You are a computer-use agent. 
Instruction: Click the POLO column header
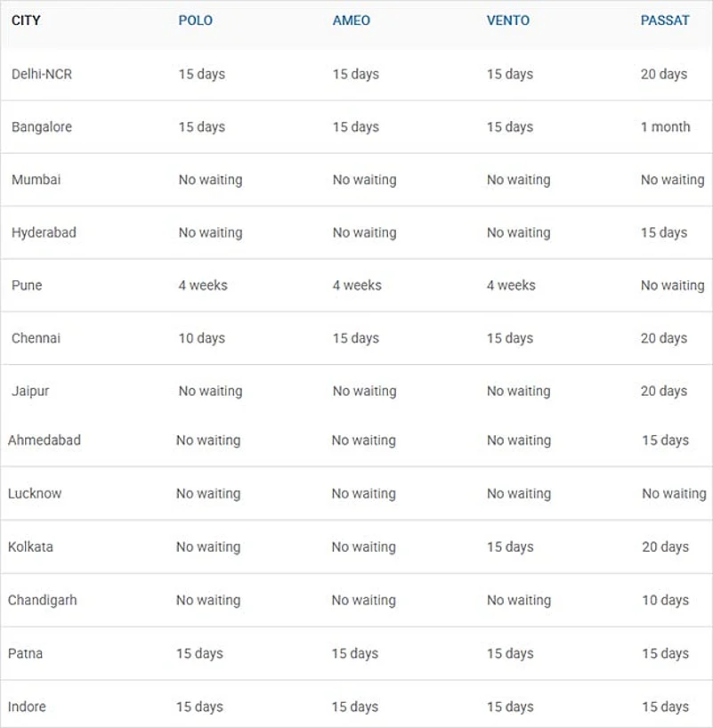coord(195,20)
